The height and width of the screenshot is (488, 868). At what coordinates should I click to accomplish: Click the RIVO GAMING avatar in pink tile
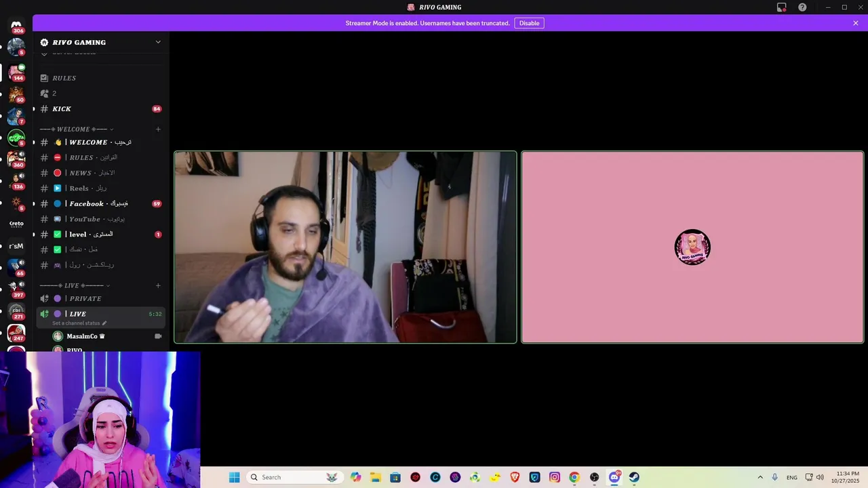pos(692,247)
